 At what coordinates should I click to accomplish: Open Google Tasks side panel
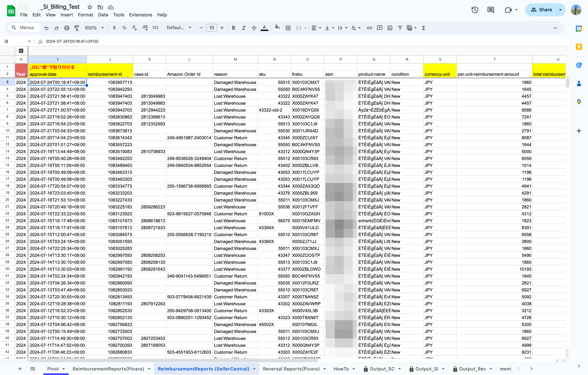click(579, 65)
